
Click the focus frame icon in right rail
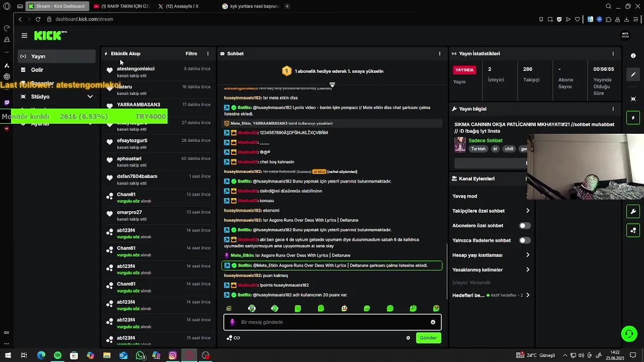click(633, 99)
